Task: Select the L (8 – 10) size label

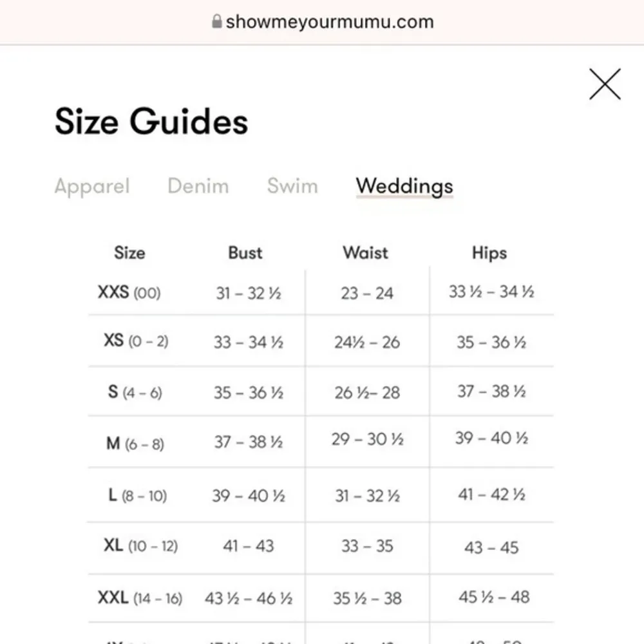Action: pos(133,495)
